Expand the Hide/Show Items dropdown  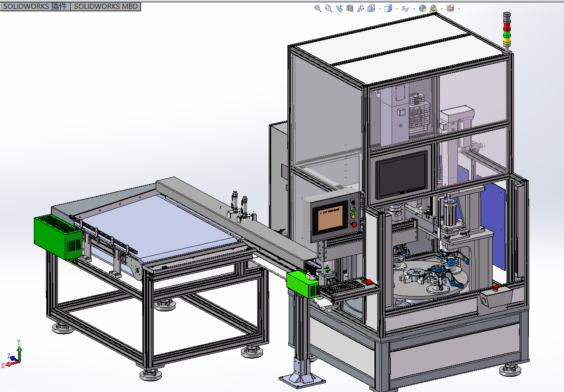[413, 8]
